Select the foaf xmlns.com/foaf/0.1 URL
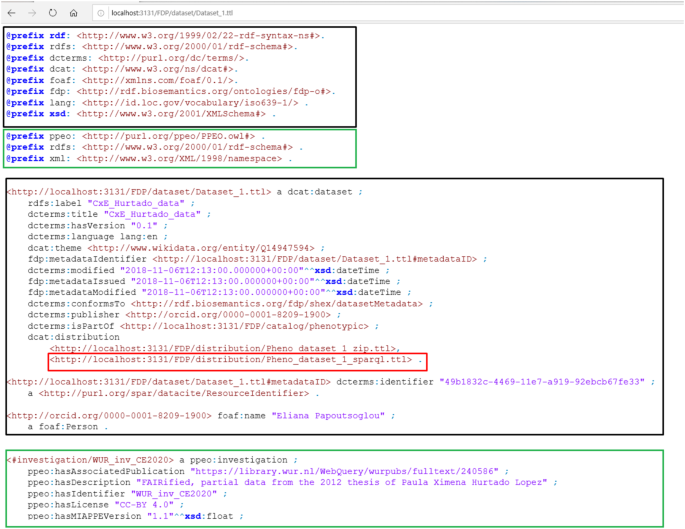The width and height of the screenshot is (685, 529). point(158,80)
